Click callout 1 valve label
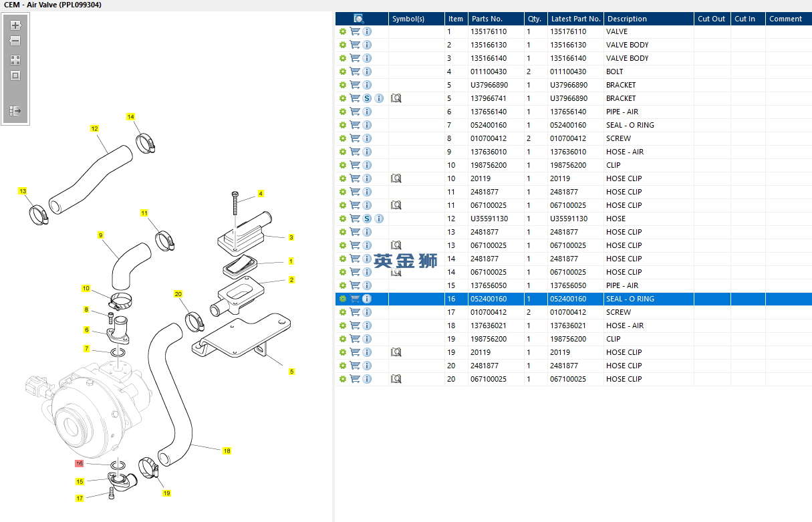This screenshot has width=812, height=522. (x=291, y=261)
